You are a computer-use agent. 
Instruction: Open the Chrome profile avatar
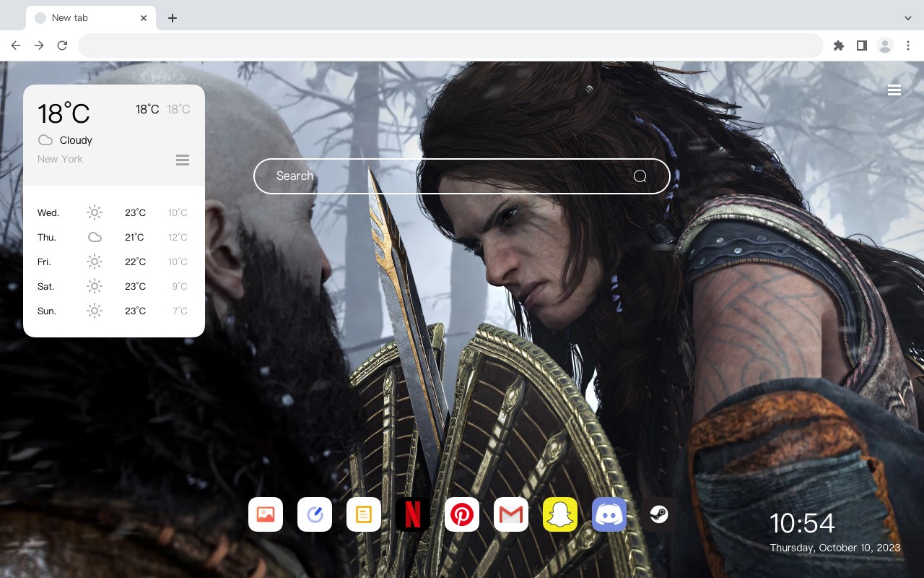click(885, 46)
